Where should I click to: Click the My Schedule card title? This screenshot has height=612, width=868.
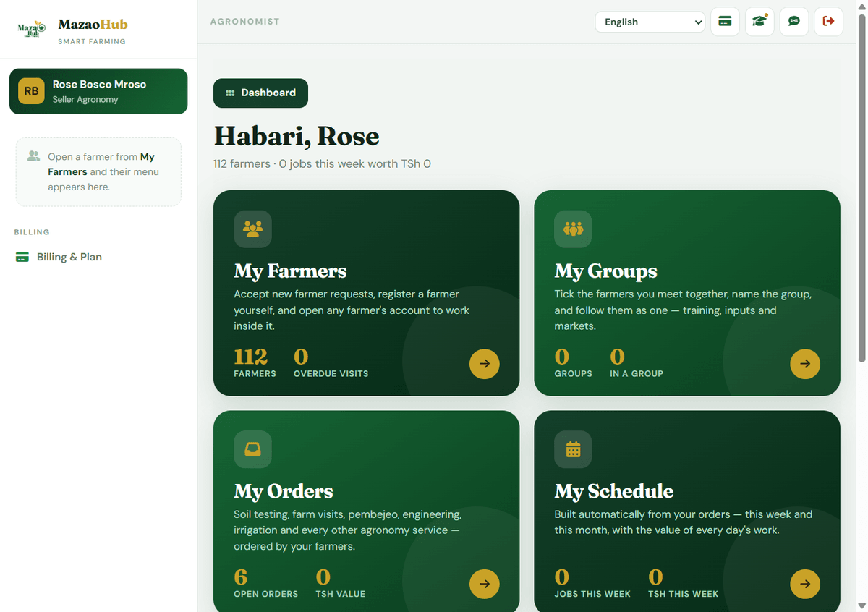tap(613, 491)
